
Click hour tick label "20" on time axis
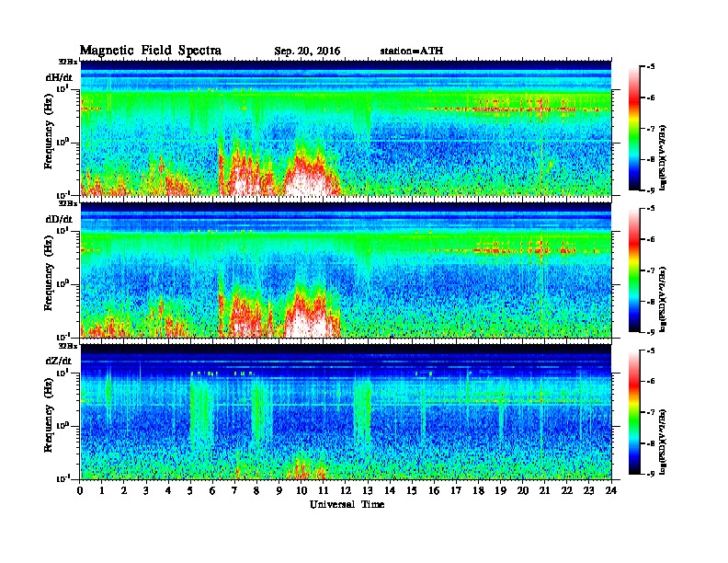point(523,490)
